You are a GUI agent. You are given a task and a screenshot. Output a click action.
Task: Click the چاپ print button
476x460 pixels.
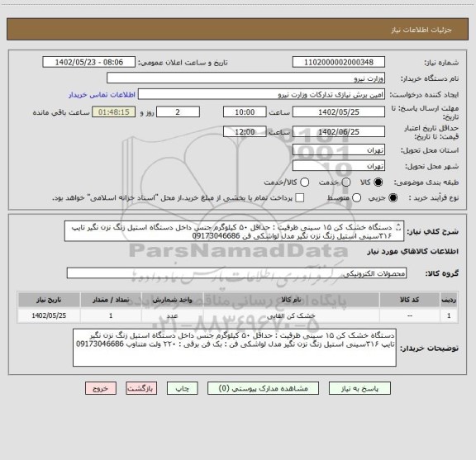click(182, 388)
